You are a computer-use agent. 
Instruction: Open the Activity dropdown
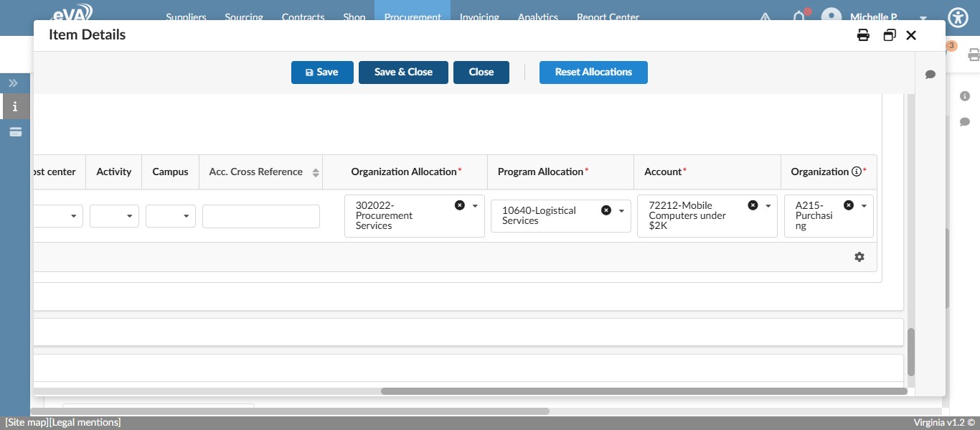click(x=115, y=216)
